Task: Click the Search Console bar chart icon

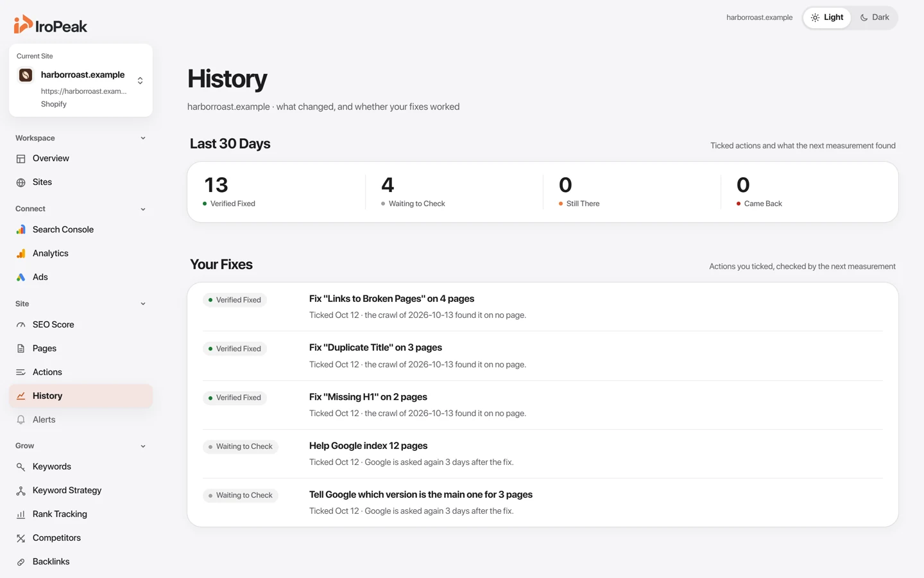Action: [x=21, y=230]
